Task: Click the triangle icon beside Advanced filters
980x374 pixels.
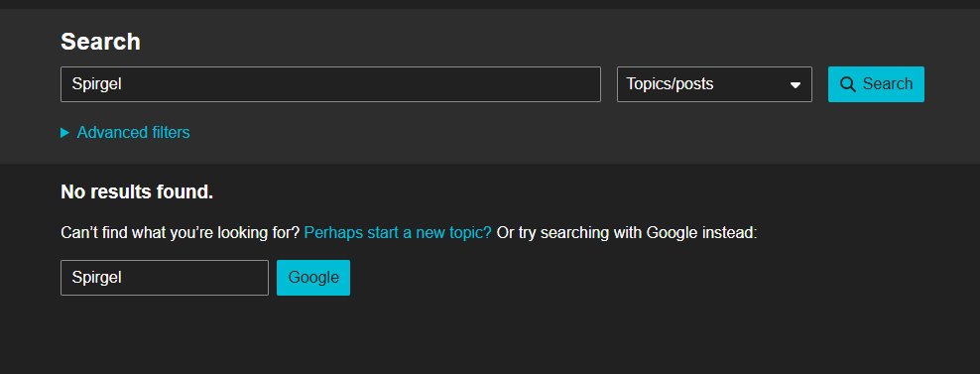Action: point(64,133)
